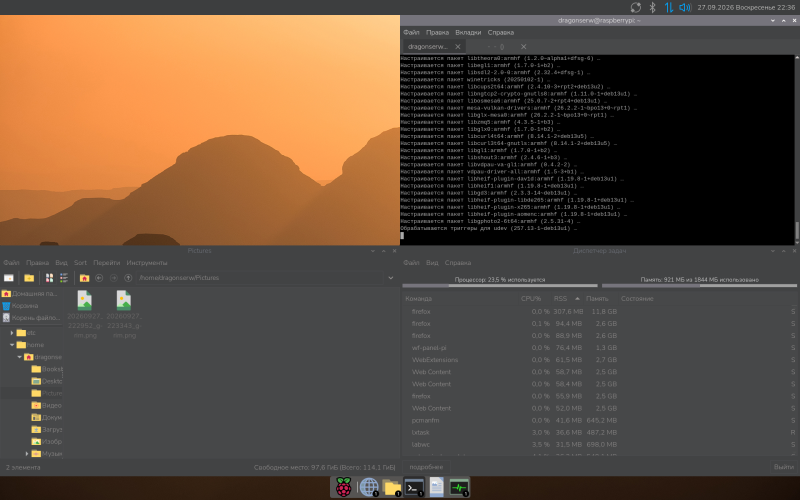Open Справка menu in task manager
The width and height of the screenshot is (800, 500).
458,263
